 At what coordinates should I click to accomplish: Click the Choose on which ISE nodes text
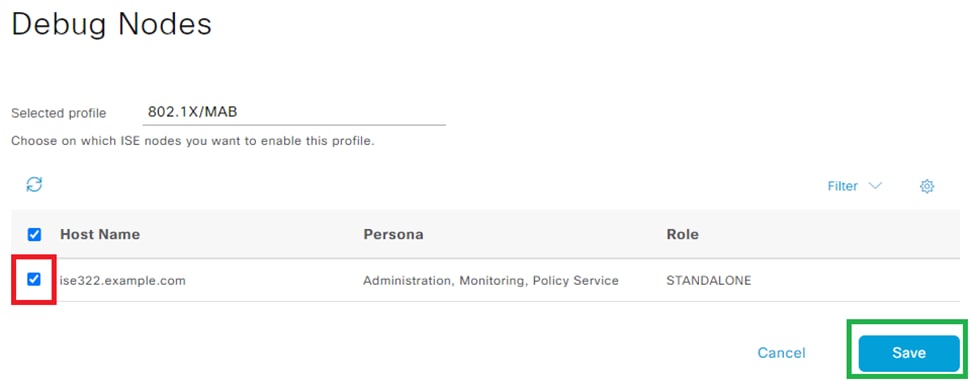click(192, 141)
